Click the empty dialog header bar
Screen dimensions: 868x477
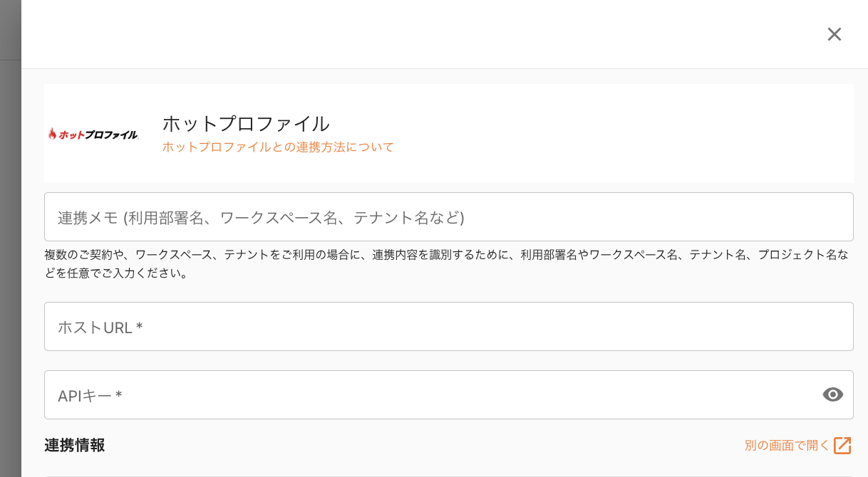[428, 34]
